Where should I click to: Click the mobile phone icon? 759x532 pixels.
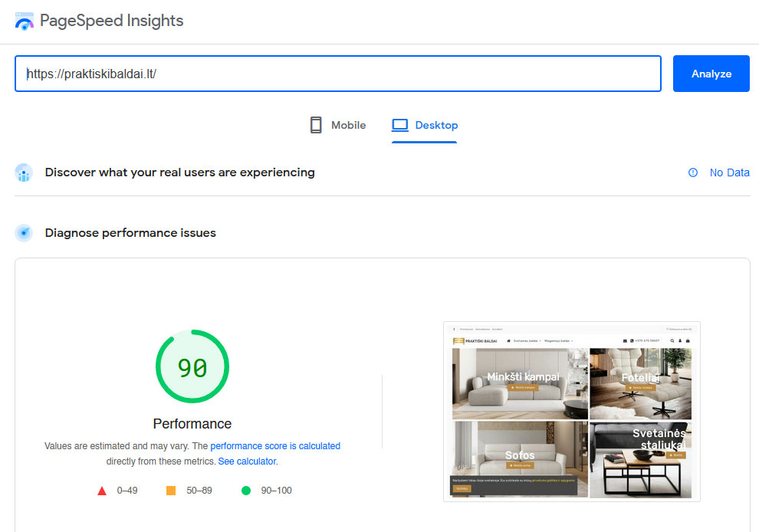[316, 125]
